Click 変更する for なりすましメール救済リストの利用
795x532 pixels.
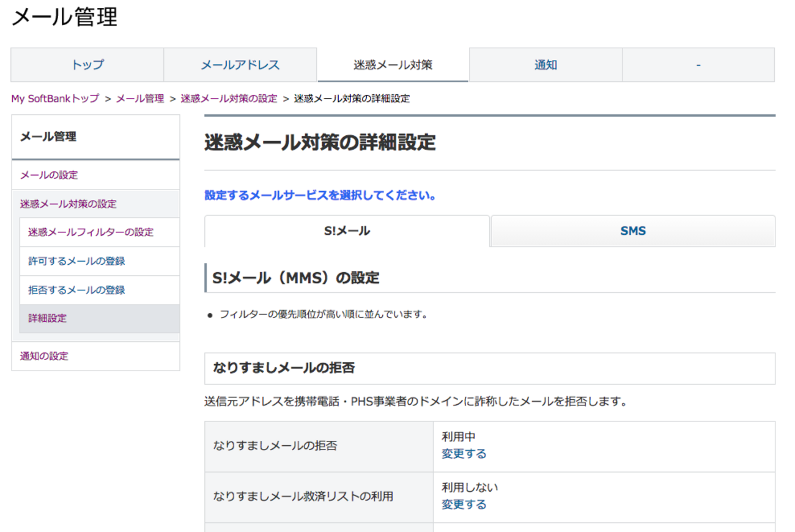pyautogui.click(x=463, y=504)
